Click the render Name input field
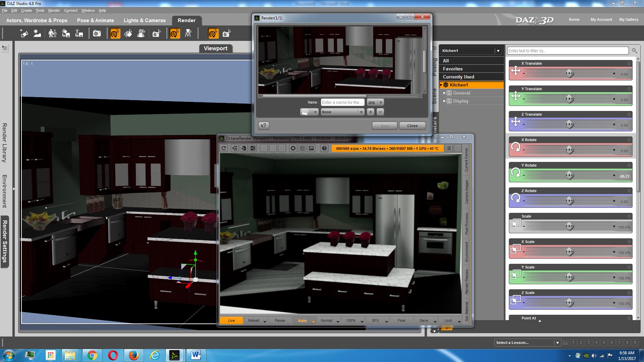Screen dimensions: 644x362 [342, 103]
